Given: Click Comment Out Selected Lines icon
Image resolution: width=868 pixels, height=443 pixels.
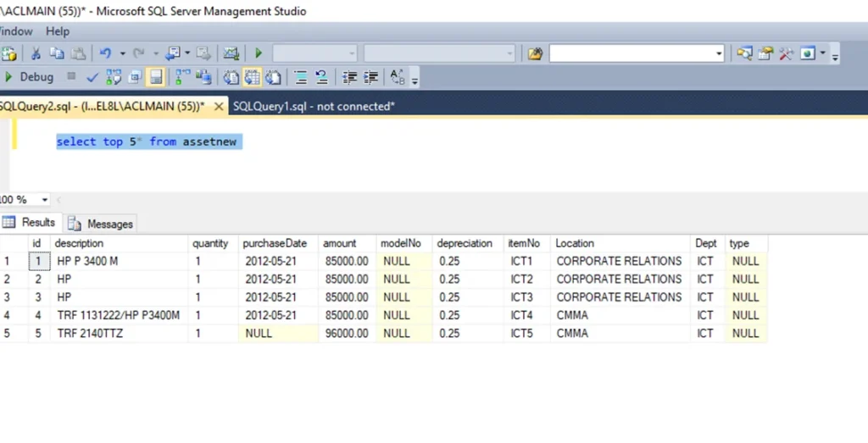Looking at the screenshot, I should click(301, 77).
